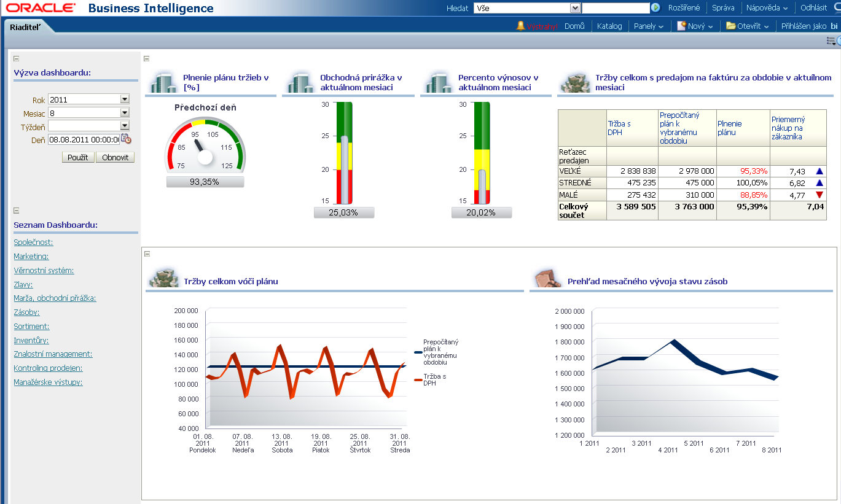Click the user name bi
Viewport: 841px width, 504px height.
tap(834, 26)
